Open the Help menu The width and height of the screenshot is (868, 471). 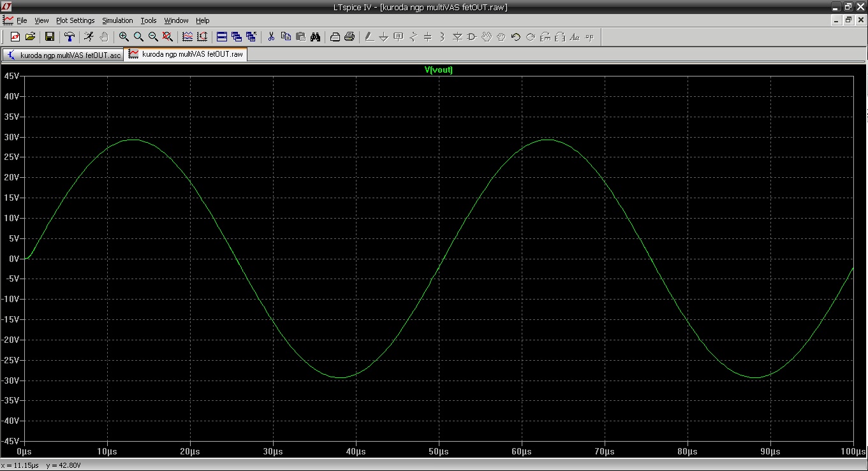point(202,20)
